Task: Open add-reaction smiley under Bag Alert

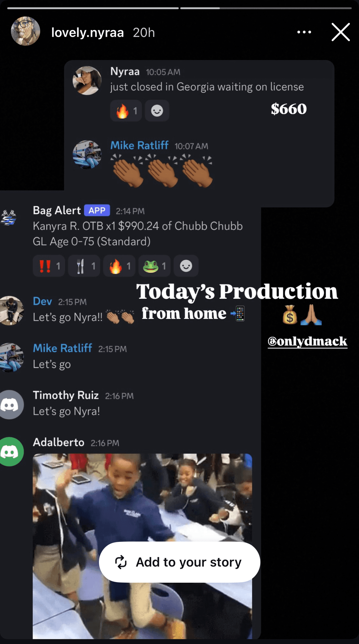Action: (186, 266)
